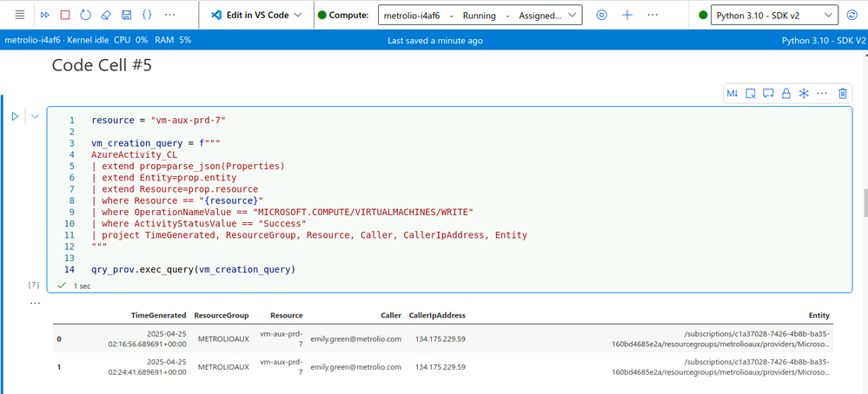Viewport: 868px width, 394px height.
Task: Click the qry_prov.exec_query line in the editor
Action: (193, 270)
